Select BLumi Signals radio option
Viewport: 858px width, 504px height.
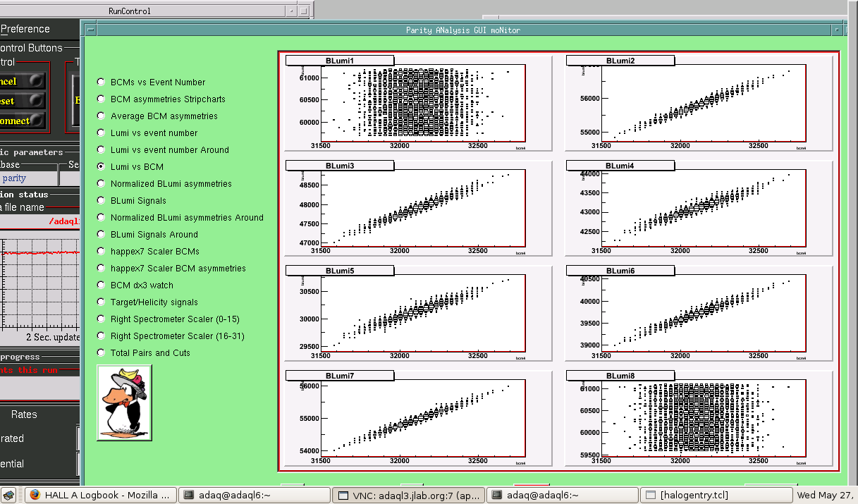[x=101, y=201]
